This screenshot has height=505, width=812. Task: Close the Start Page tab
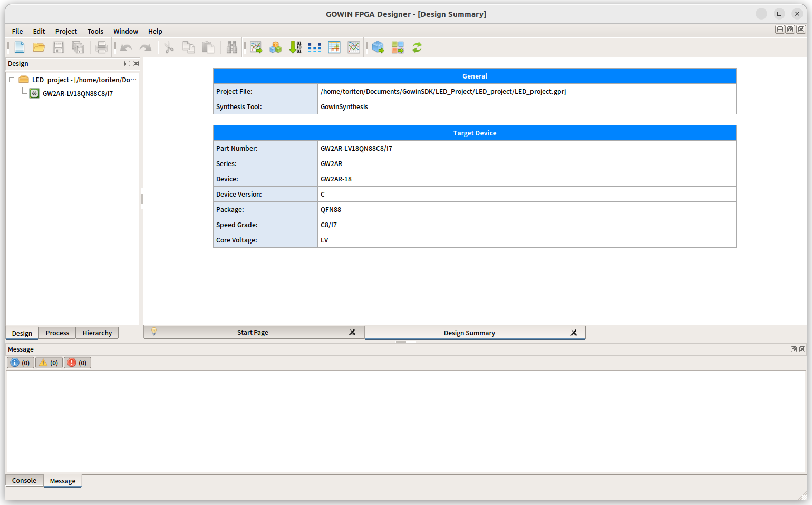coord(352,332)
